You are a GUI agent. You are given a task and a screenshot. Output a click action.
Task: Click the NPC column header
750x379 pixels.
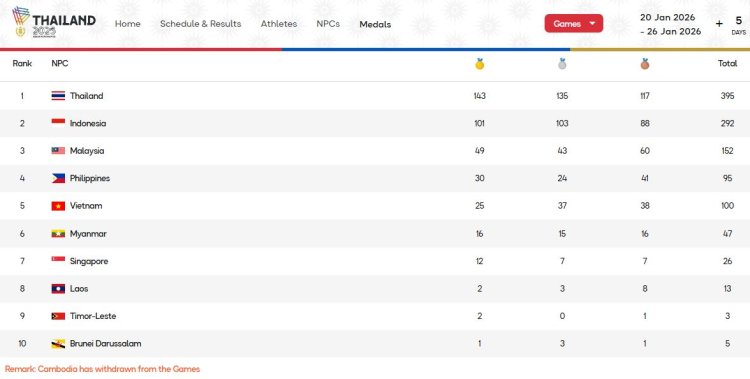click(x=60, y=63)
